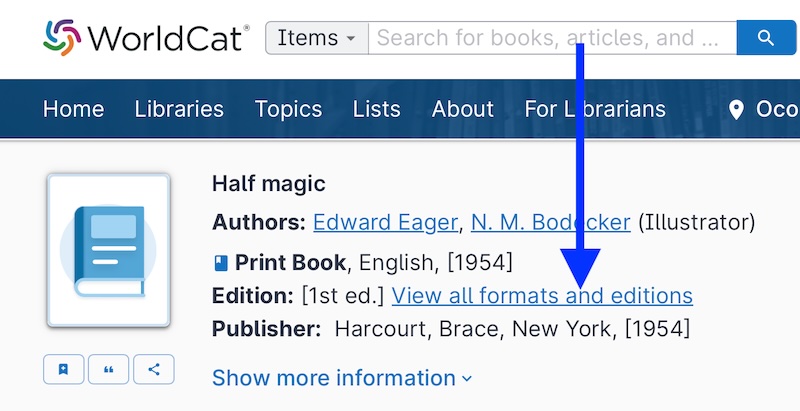Click the quotation-mark cite icon
Image resolution: width=800 pixels, height=411 pixels.
pyautogui.click(x=108, y=369)
